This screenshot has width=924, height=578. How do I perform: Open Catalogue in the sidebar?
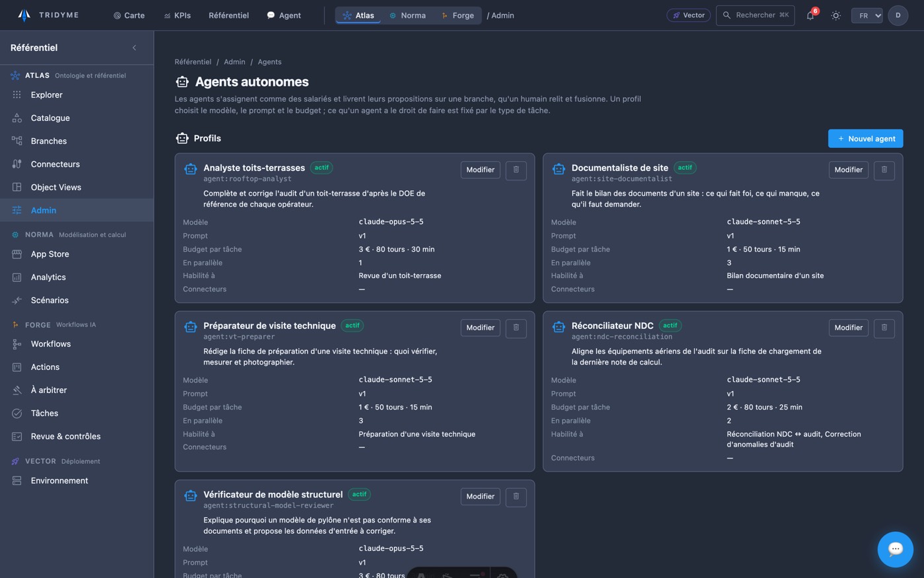point(77,118)
